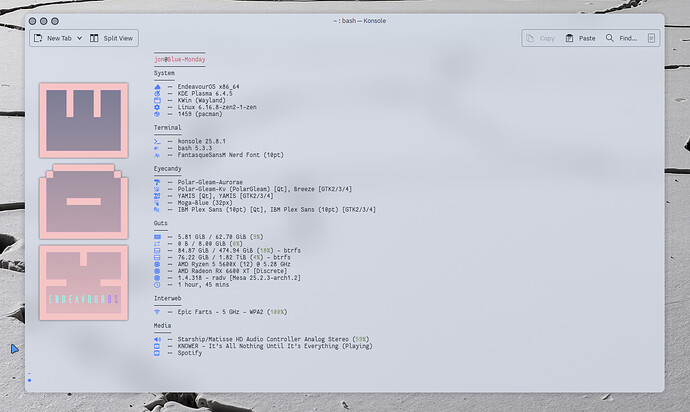Click the EndeavourOS logo icon beside EndeavourOS x86_64
The image size is (690, 412).
coord(157,87)
